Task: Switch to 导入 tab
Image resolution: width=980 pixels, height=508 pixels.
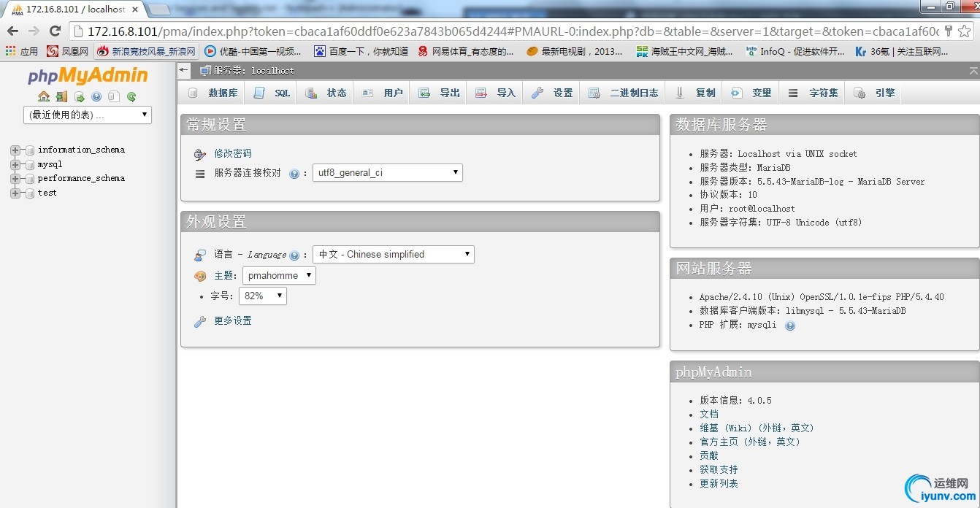Action: pos(495,93)
